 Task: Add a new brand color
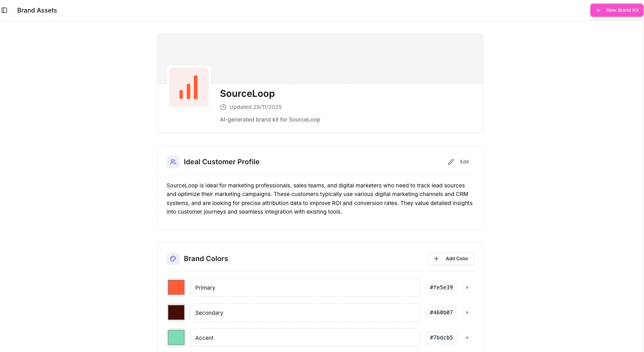451,259
